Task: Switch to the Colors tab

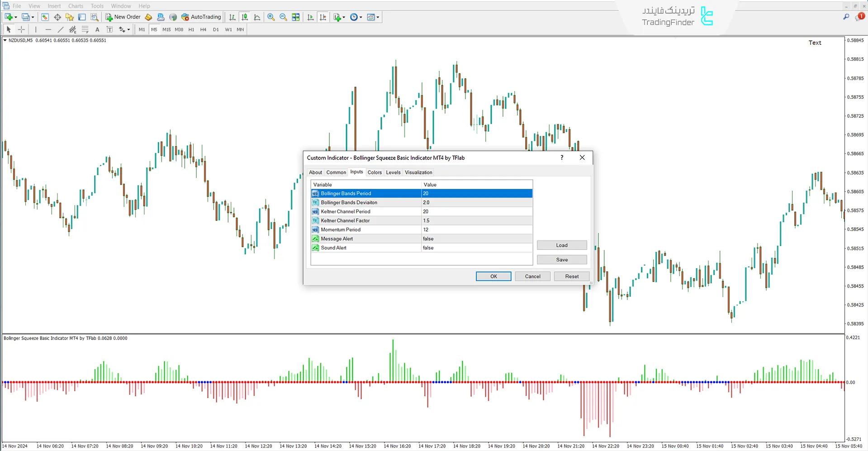Action: tap(375, 172)
